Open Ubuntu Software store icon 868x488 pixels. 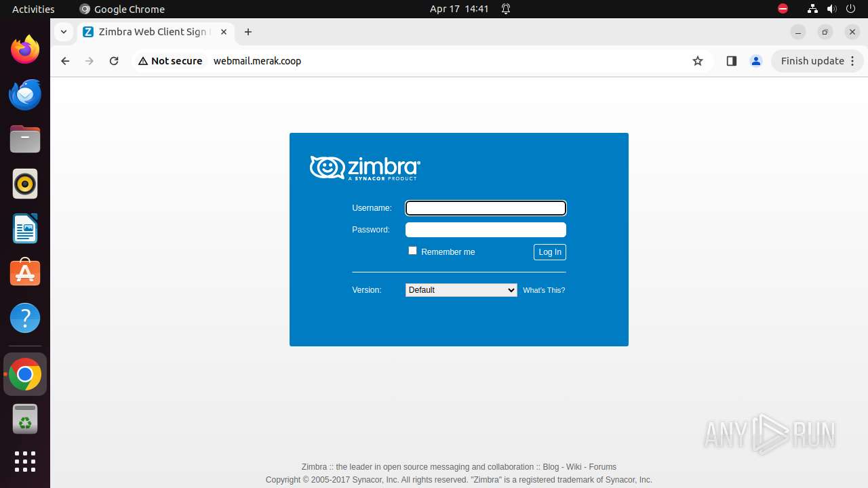tap(25, 272)
